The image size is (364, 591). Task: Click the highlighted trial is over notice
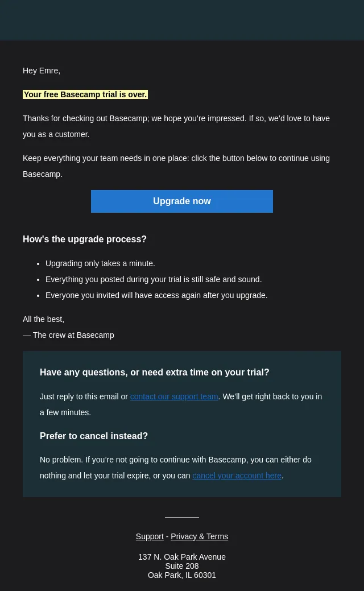pos(85,94)
